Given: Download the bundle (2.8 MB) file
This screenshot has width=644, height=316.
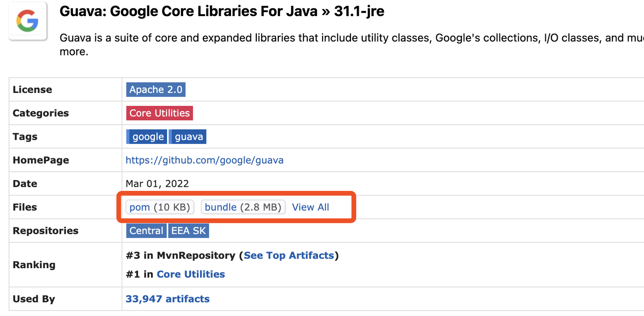Looking at the screenshot, I should click(x=243, y=207).
